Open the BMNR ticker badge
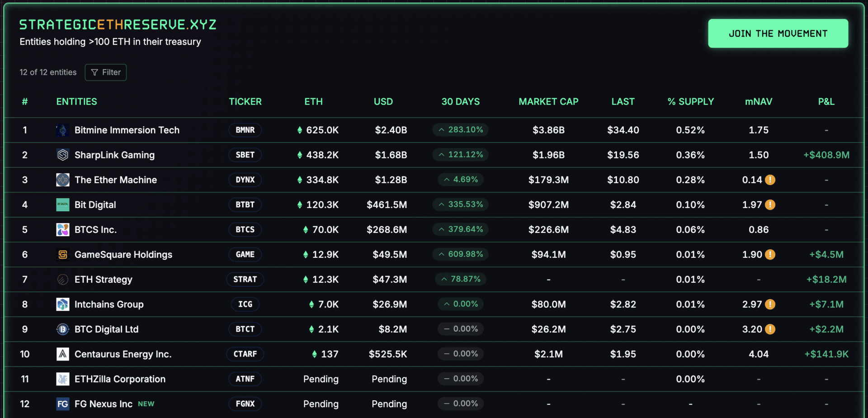Screen dimensions: 868x418 pos(245,130)
